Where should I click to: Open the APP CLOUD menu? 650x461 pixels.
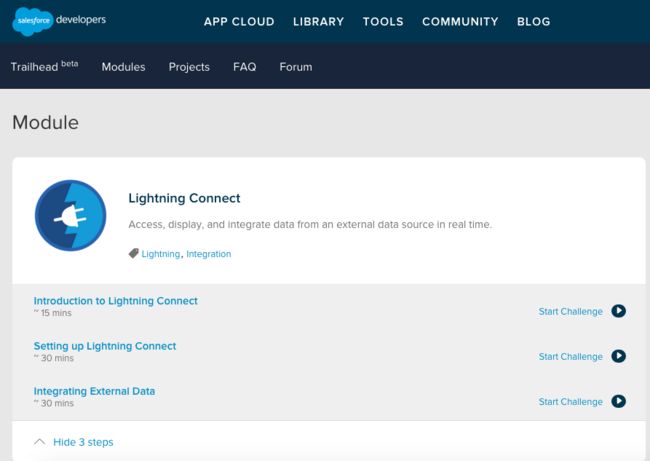click(239, 22)
